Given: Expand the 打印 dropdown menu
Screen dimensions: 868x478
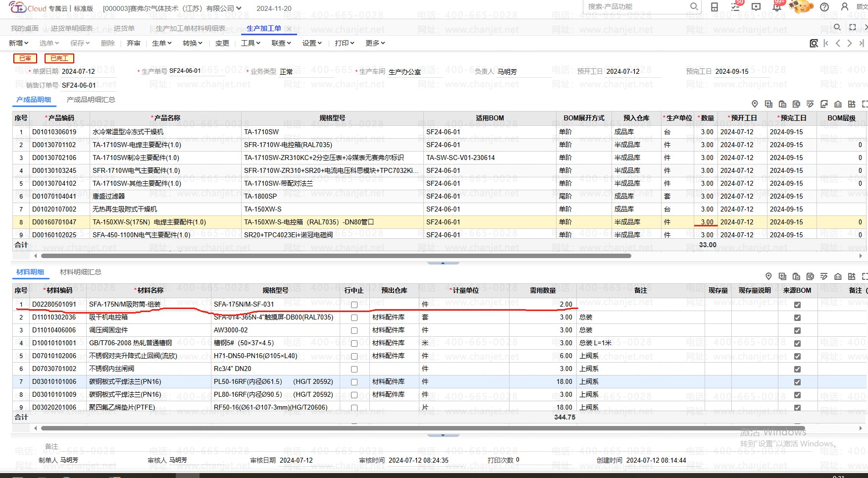Looking at the screenshot, I should pyautogui.click(x=345, y=43).
